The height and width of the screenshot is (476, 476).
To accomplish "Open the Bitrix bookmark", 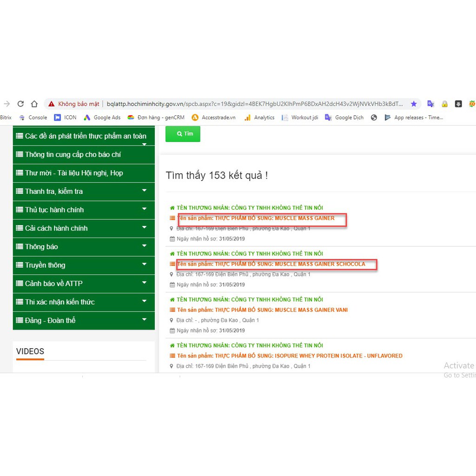I will (x=6, y=118).
